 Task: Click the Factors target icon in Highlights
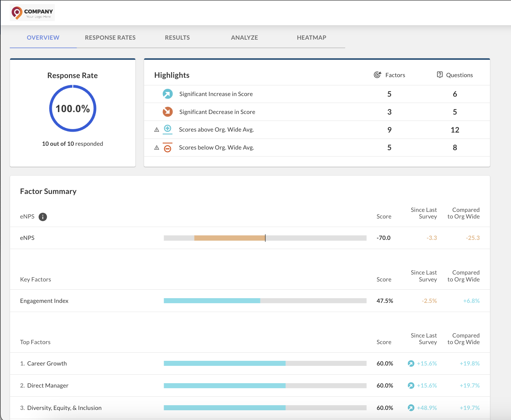coord(377,75)
